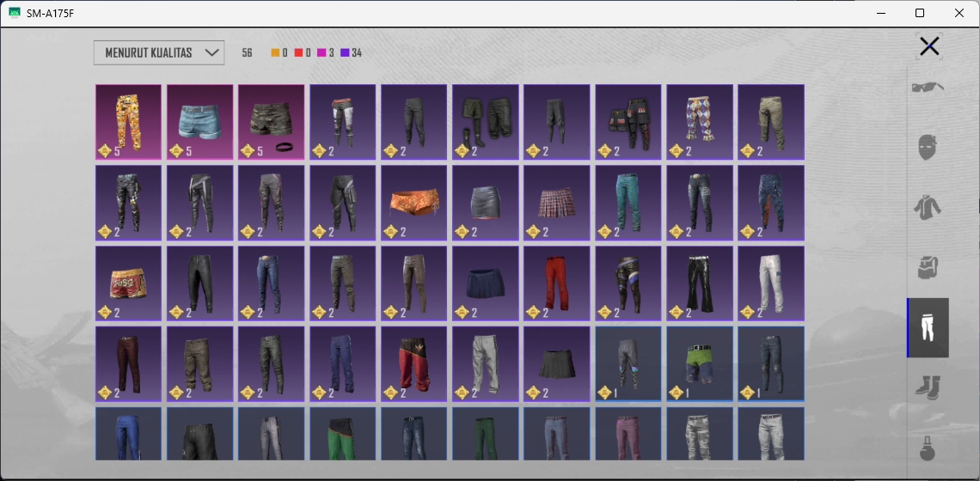Select the bright red trousers
Image resolution: width=980 pixels, height=481 pixels.
[556, 283]
